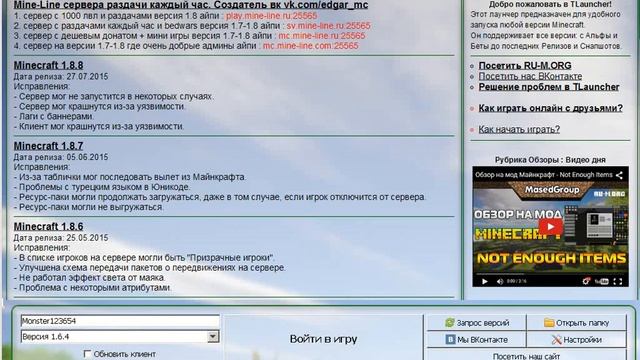This screenshot has height=360, width=640.
Task: Click the Посетить наш сайт button
Action: pos(527,355)
